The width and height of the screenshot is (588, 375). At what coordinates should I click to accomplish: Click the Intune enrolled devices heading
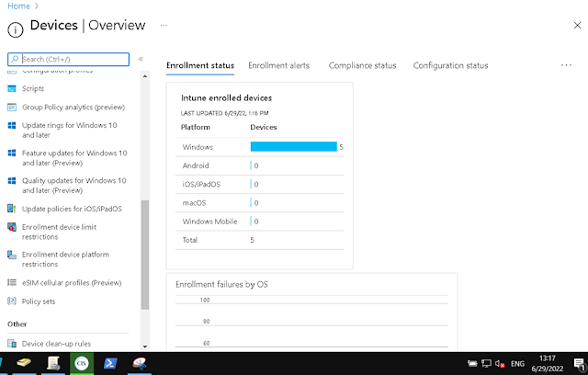(x=227, y=97)
